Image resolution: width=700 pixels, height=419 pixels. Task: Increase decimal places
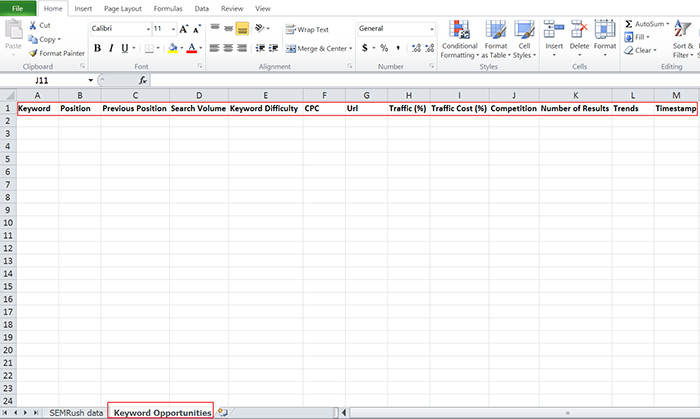click(416, 48)
